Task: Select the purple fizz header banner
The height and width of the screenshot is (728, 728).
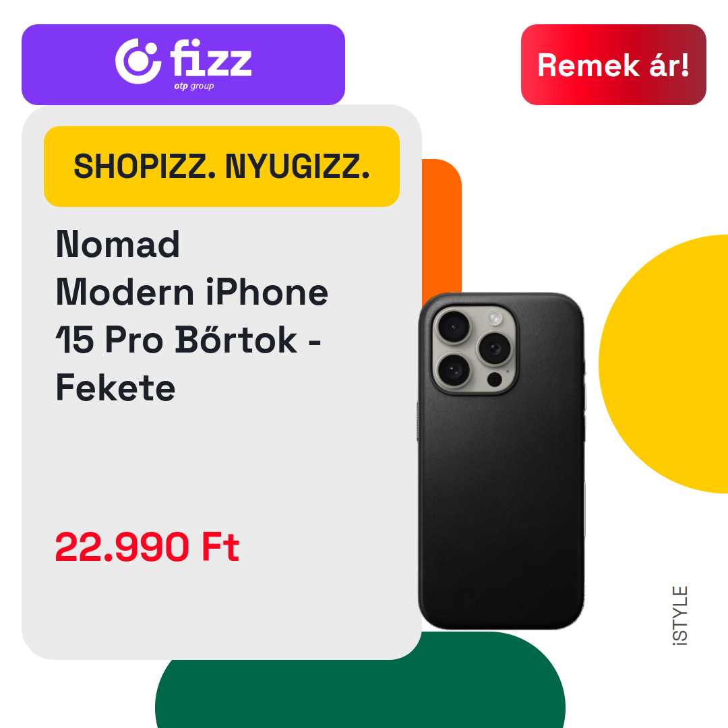Action: 183,65
